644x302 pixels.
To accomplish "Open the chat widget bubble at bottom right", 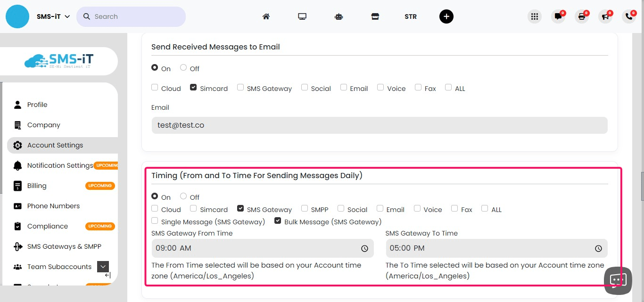I will [617, 280].
